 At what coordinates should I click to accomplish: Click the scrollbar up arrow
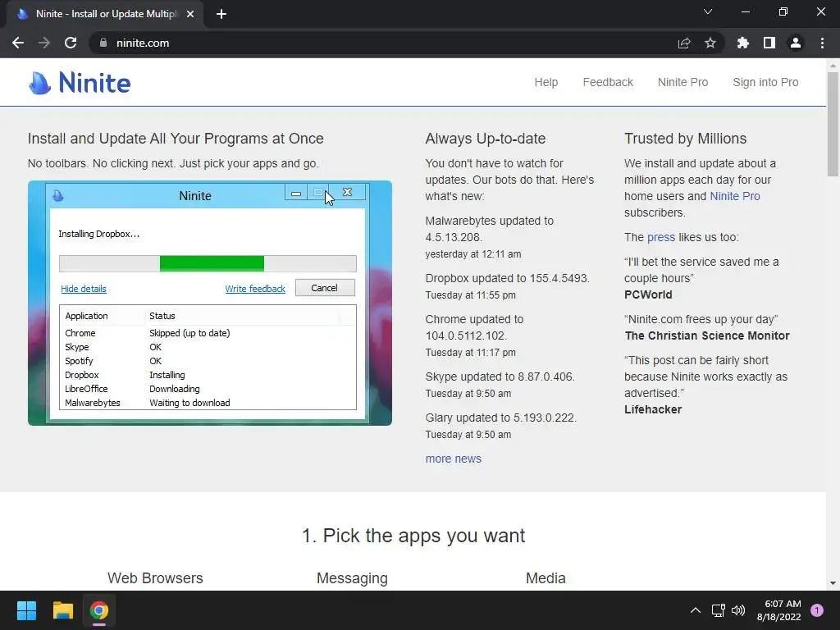833,66
